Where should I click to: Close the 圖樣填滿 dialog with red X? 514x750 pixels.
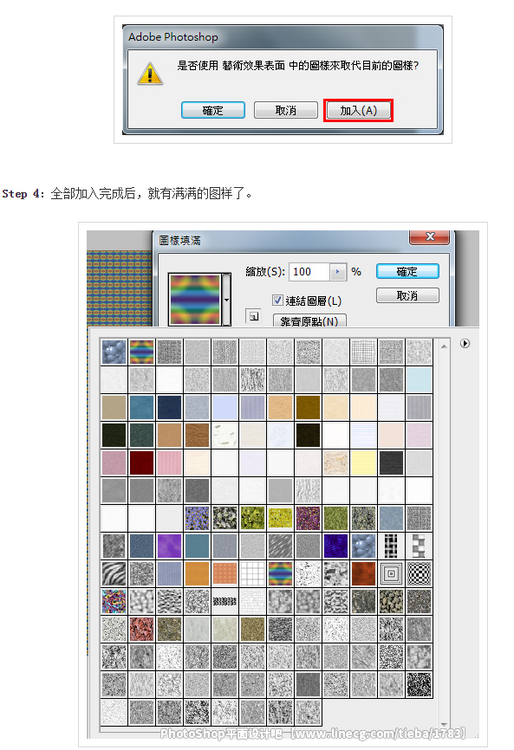click(429, 236)
